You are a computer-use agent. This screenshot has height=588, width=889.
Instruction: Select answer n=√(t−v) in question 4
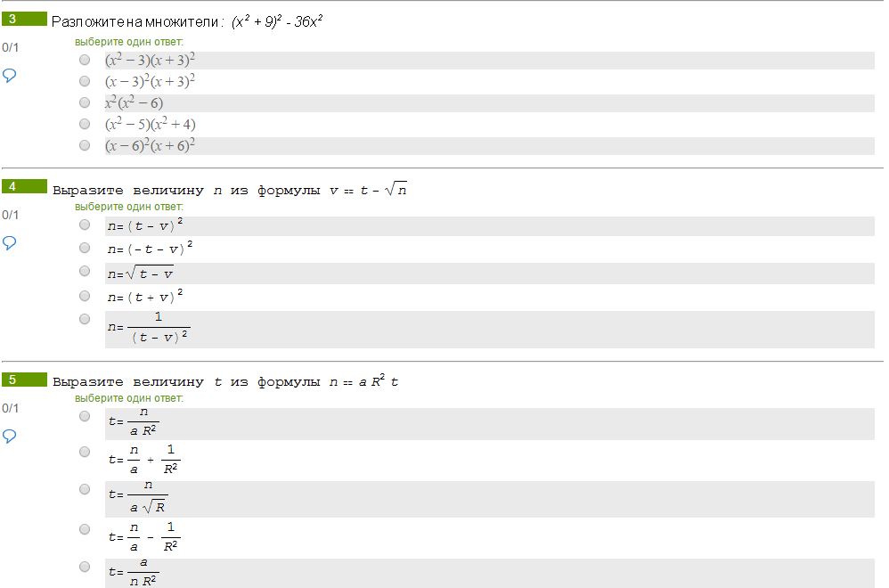coord(85,271)
